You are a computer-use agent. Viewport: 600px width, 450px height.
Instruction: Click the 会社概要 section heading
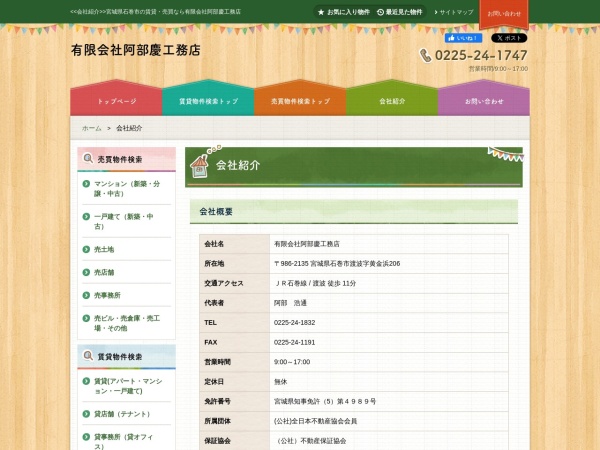coord(216,212)
